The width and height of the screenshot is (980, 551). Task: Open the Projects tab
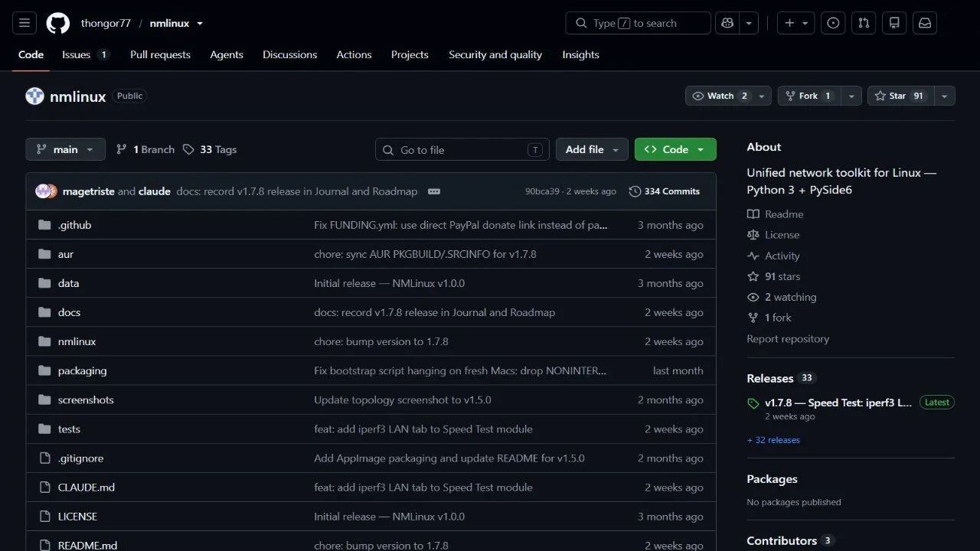pos(410,54)
